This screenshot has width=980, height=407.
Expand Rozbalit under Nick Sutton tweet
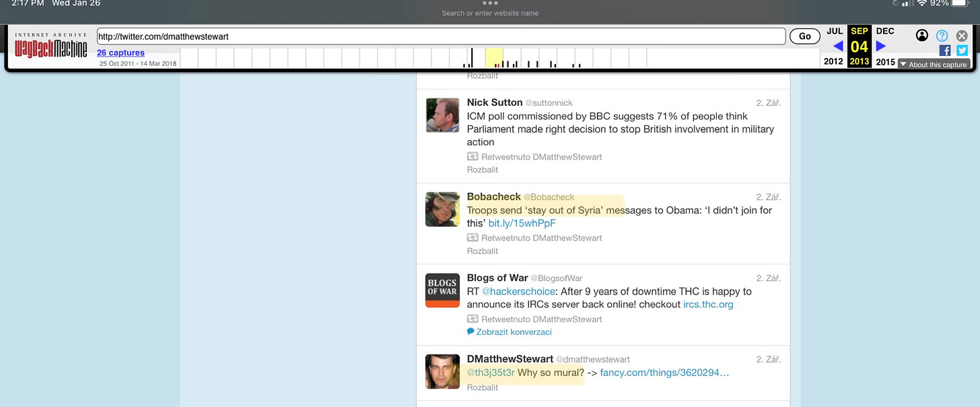click(x=483, y=170)
